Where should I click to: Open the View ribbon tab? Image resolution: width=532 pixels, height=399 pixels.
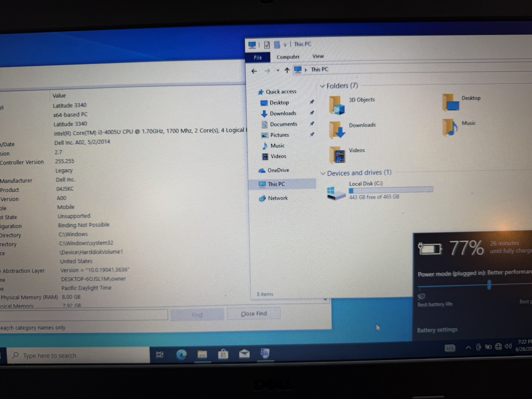click(x=318, y=56)
